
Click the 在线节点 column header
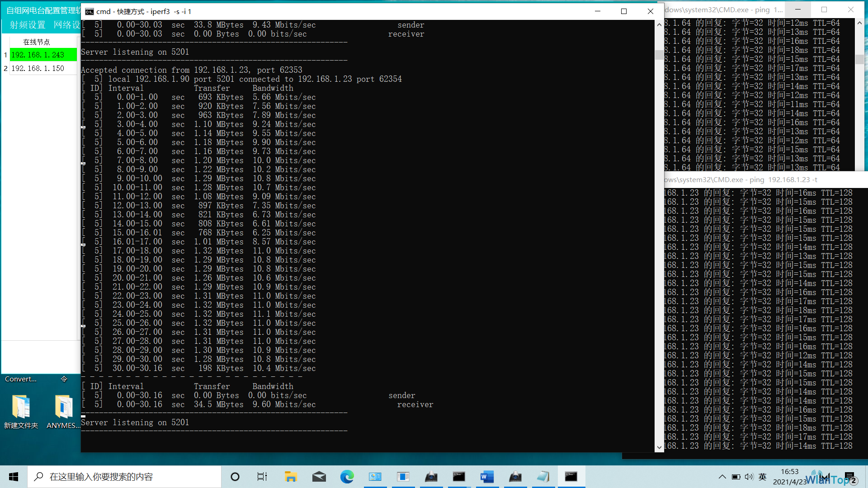coord(37,42)
